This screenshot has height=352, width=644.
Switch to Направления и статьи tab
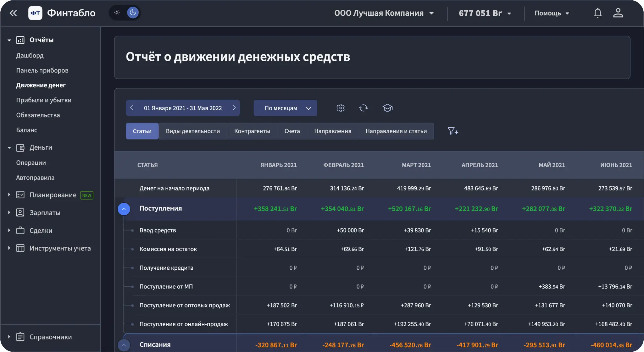coord(396,131)
